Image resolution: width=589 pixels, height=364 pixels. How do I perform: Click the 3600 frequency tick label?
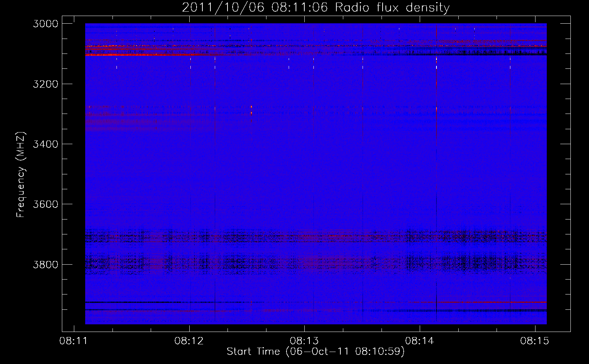(46, 204)
